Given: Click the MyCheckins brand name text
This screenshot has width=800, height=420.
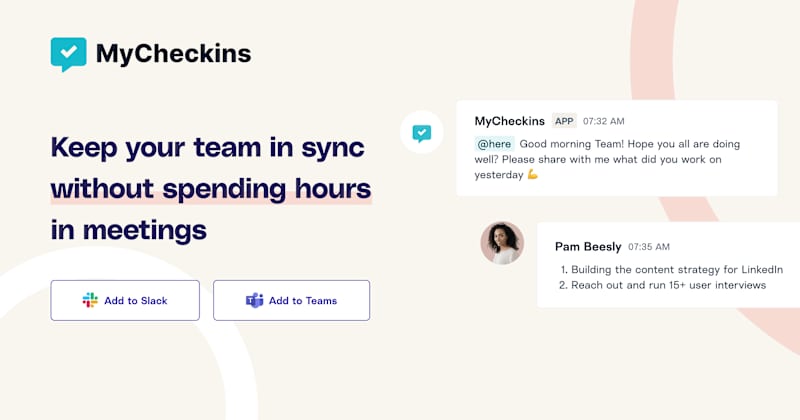Looking at the screenshot, I should pos(173,54).
